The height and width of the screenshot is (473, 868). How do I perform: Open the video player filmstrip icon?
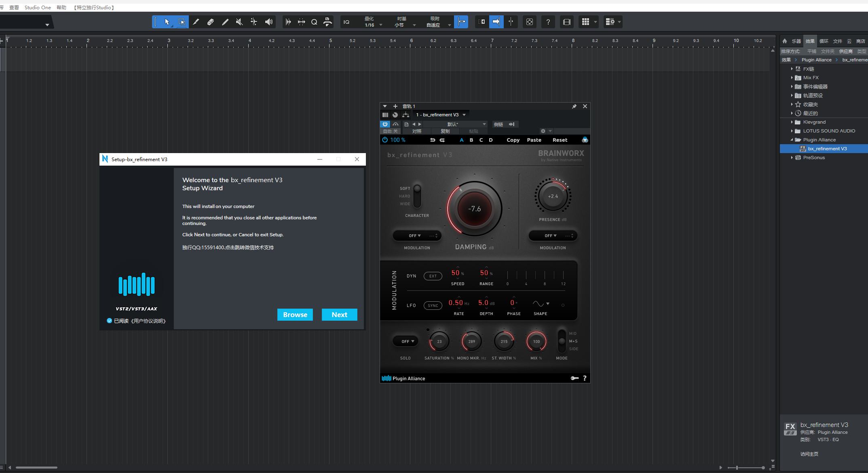[567, 22]
